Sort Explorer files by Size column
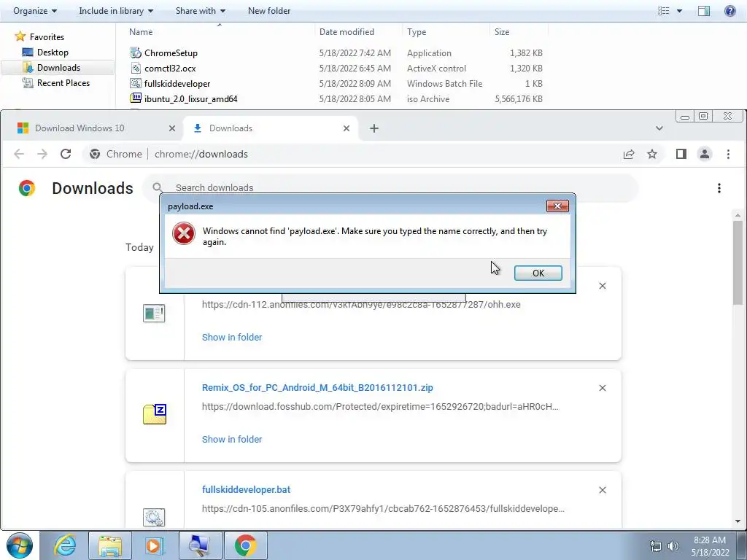 point(502,32)
